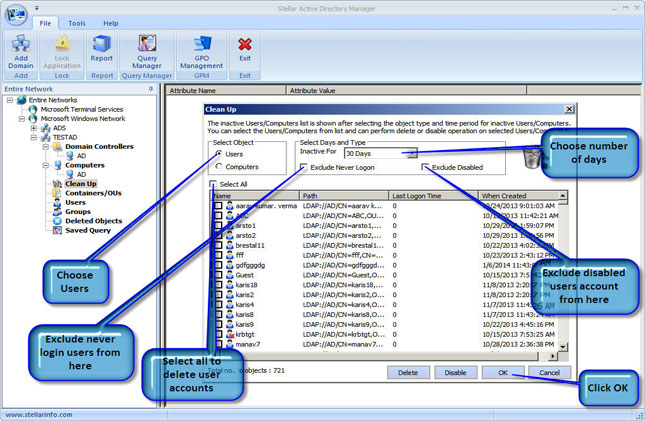Click the Add Domain ribbon icon
The width and height of the screenshot is (645, 421).
click(x=21, y=44)
